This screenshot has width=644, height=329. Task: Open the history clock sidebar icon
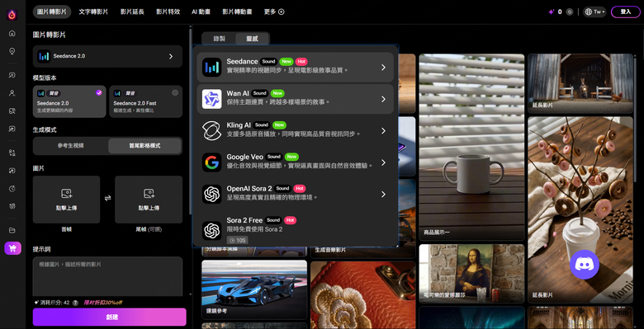12,189
